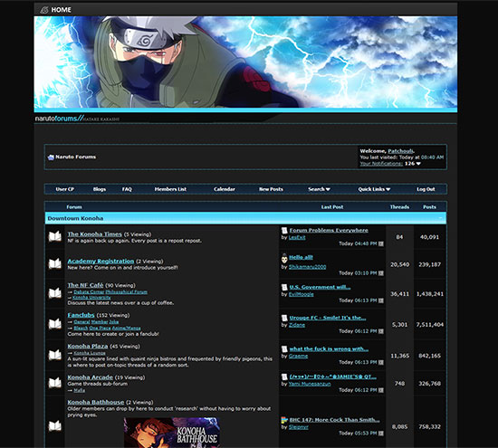Open Patchouli profile link

tap(400, 151)
